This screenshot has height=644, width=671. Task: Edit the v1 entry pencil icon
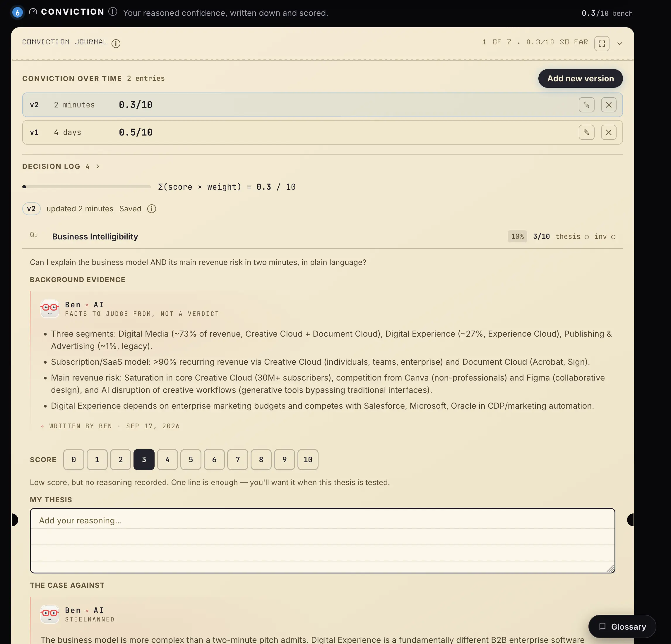tap(586, 133)
